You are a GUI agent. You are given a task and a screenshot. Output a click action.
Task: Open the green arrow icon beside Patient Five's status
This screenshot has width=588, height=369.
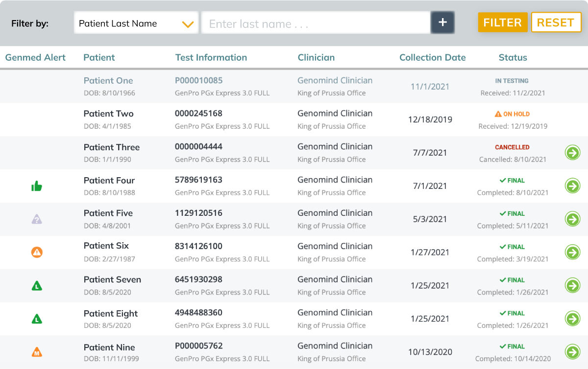click(x=572, y=219)
